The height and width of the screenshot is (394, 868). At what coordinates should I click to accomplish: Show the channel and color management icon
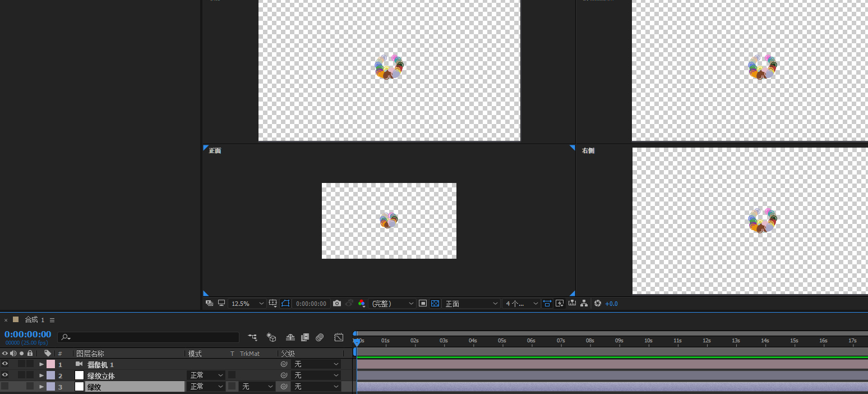(x=362, y=304)
